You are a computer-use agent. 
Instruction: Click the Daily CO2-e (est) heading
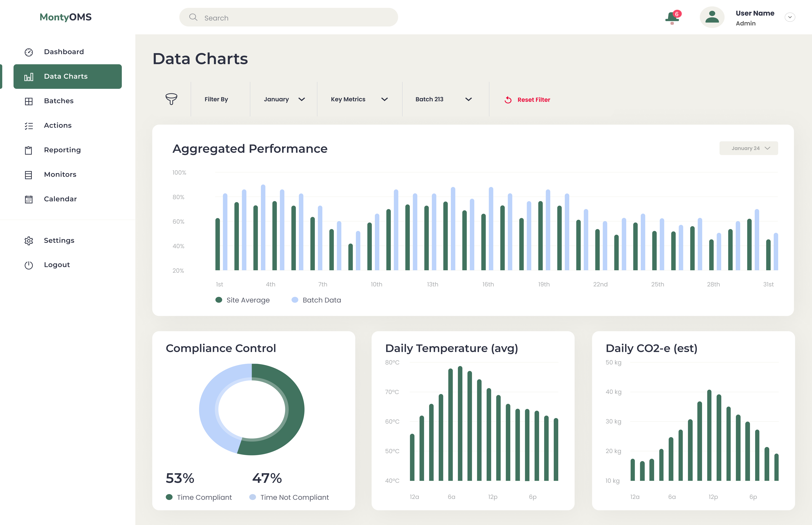pyautogui.click(x=651, y=348)
